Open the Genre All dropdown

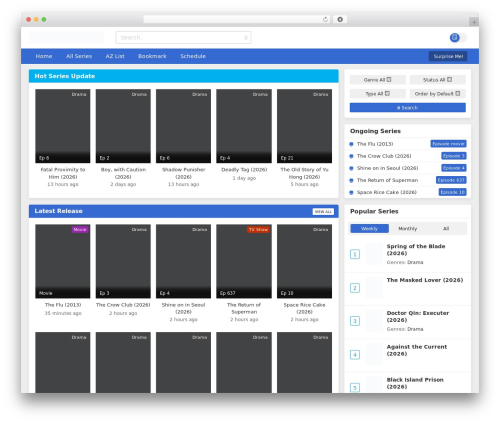pyautogui.click(x=378, y=80)
